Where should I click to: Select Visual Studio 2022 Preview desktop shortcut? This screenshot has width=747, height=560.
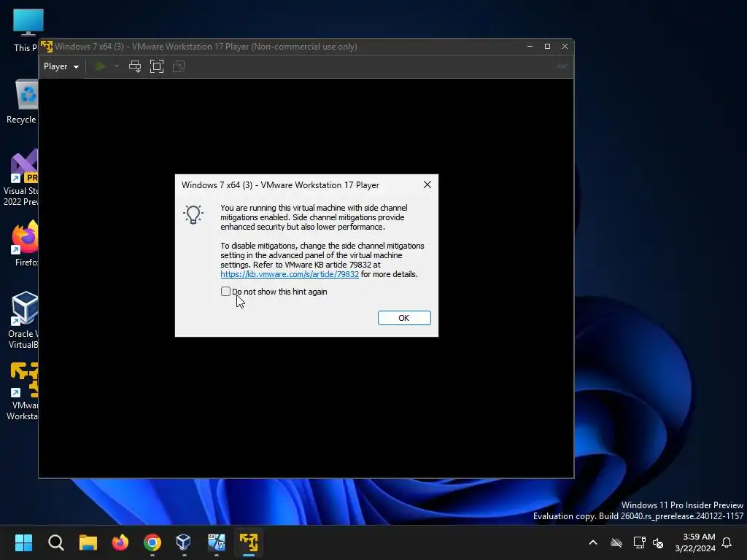(x=20, y=177)
